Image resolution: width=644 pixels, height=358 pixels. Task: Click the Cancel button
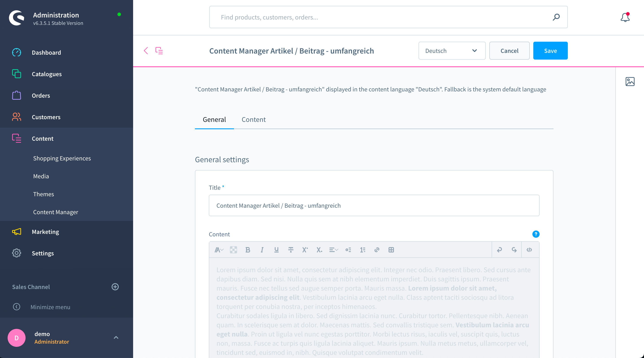[x=509, y=51]
